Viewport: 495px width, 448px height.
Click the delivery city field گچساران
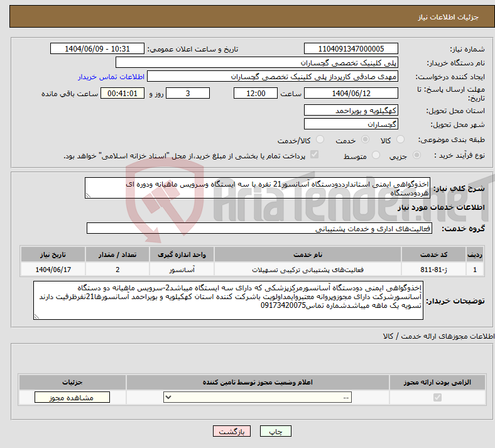coord(351,124)
